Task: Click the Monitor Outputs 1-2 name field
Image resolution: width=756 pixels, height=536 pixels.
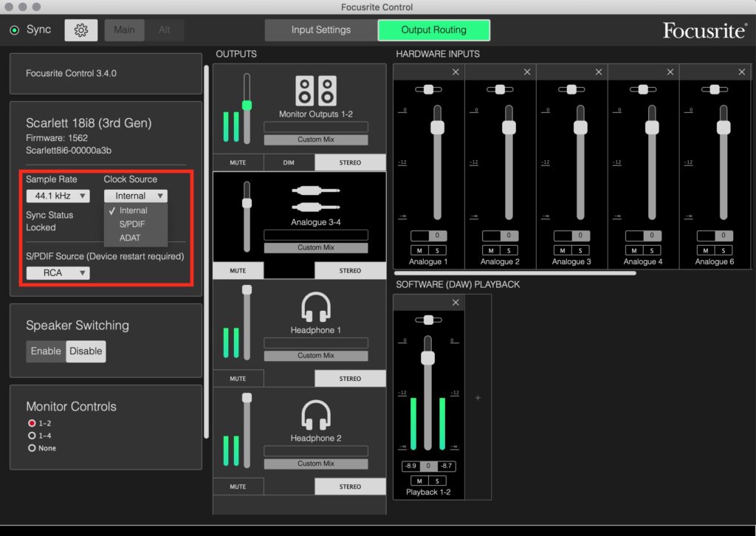Action: (x=316, y=127)
